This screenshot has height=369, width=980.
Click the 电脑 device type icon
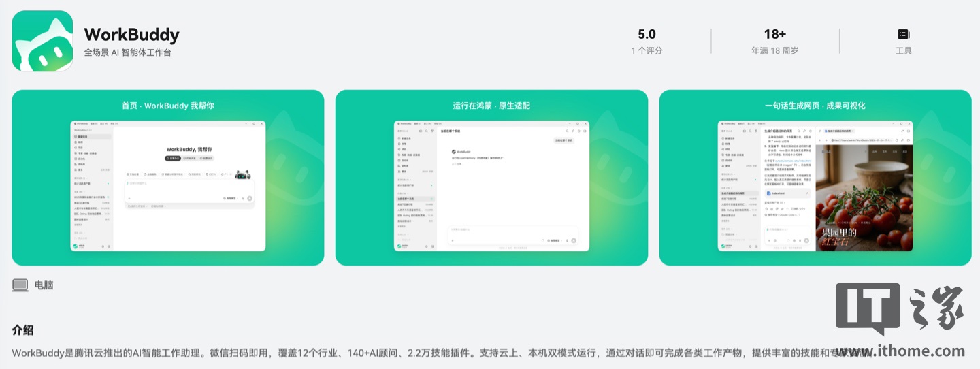(x=20, y=285)
